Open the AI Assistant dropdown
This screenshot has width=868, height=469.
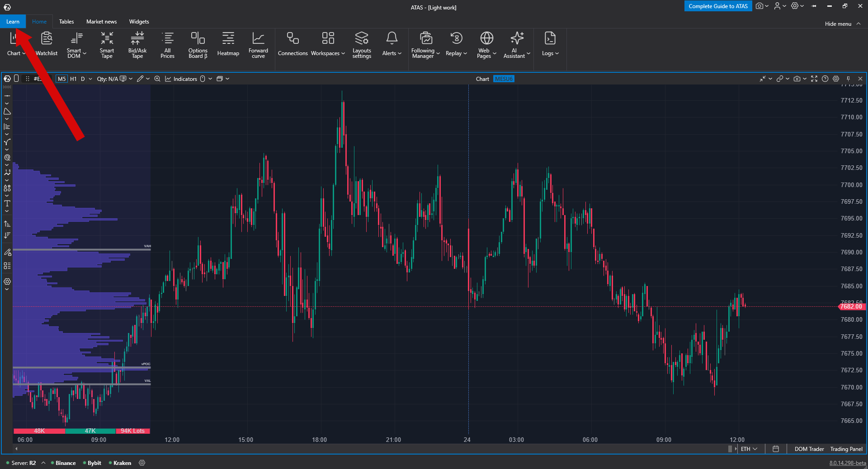[517, 45]
